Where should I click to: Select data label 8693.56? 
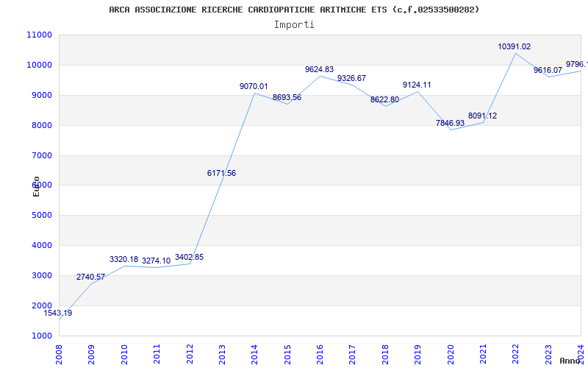287,98
